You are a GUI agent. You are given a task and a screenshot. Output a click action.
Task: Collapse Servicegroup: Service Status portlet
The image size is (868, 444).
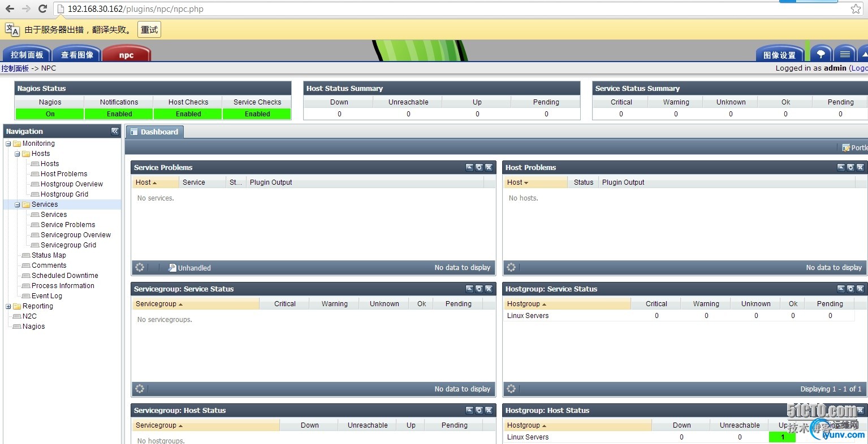coord(469,289)
